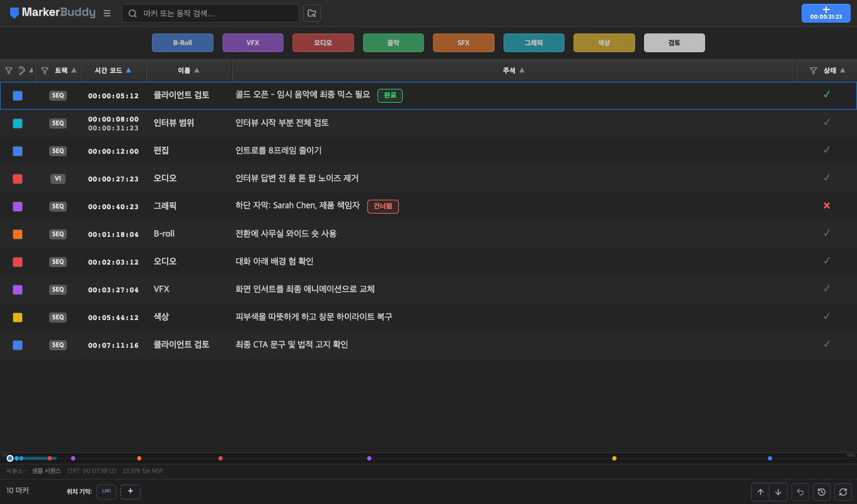Sort the table by 시간 코드 column
Screen dimensions: 857x504
(x=113, y=71)
